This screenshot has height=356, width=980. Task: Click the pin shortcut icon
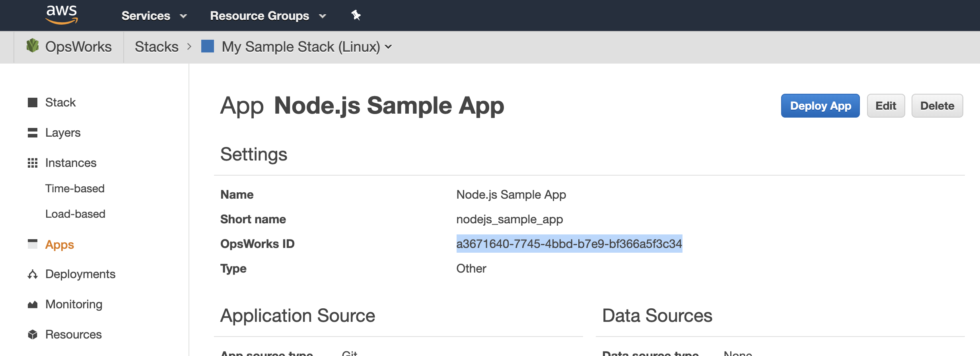pos(356,15)
